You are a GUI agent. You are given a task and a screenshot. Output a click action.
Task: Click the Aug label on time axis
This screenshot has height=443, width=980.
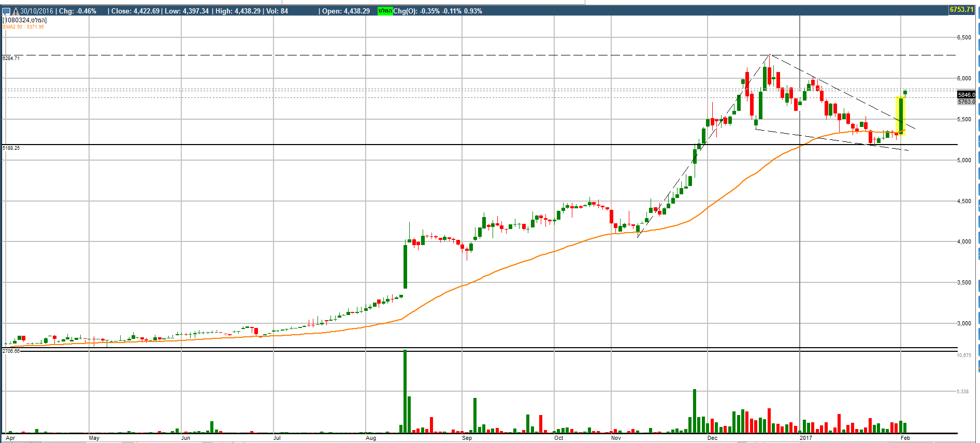[x=371, y=438]
